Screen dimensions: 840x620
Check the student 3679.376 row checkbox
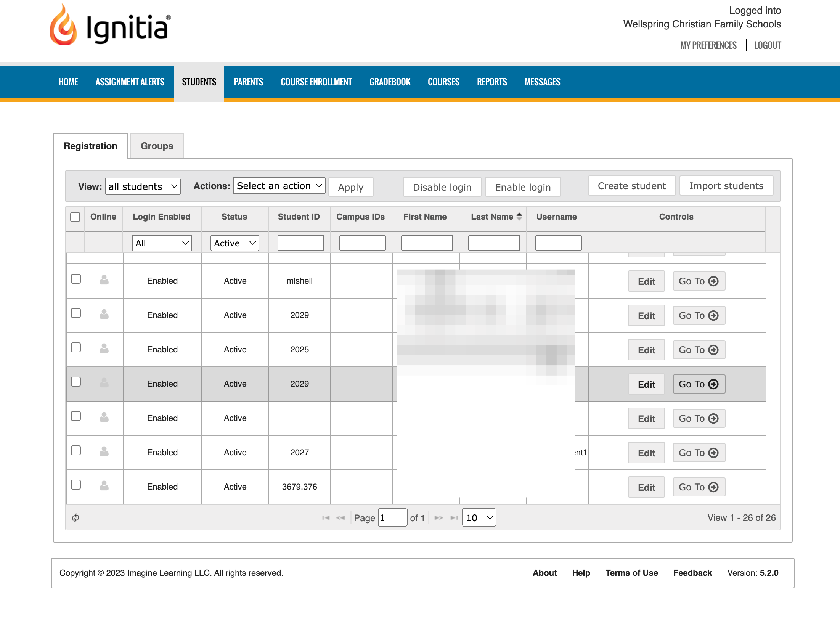point(76,485)
